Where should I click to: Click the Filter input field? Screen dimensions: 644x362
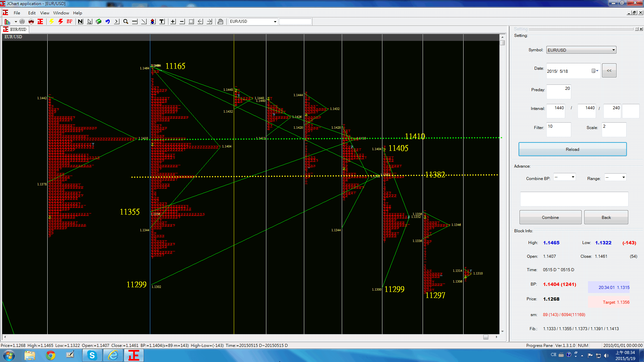click(558, 129)
